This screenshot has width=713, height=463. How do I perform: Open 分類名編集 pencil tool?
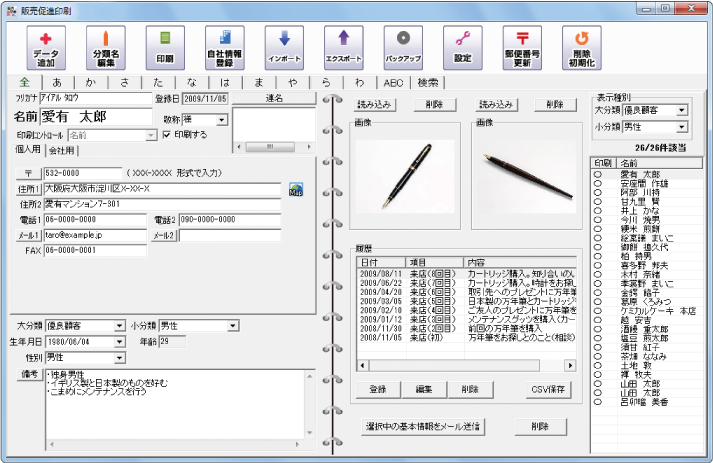104,47
